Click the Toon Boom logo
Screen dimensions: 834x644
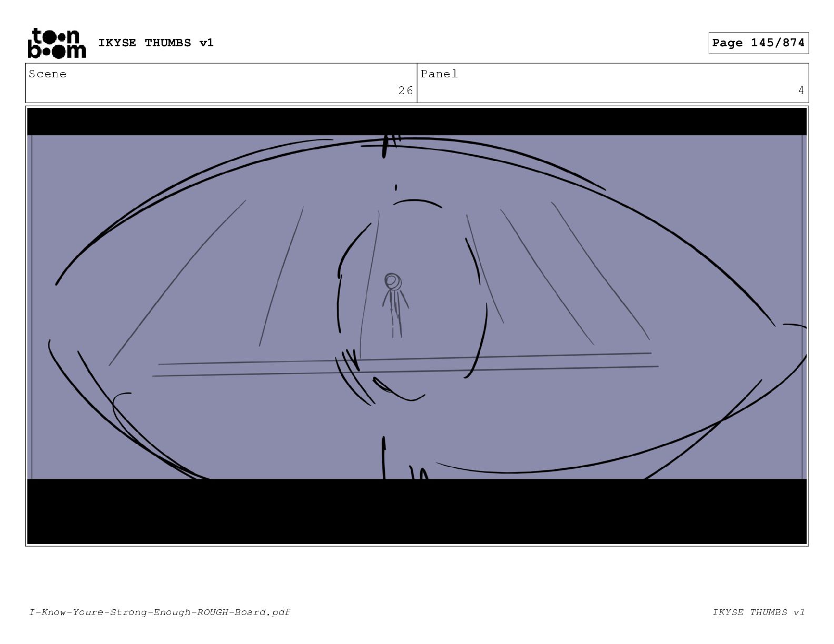(x=56, y=43)
